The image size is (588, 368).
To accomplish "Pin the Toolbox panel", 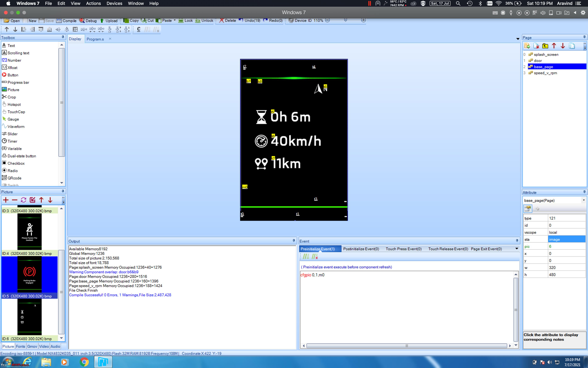I will pyautogui.click(x=63, y=37).
